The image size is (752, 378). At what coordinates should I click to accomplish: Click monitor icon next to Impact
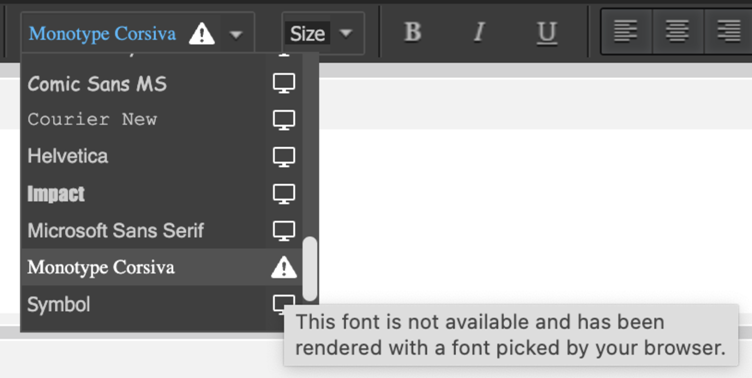(x=284, y=194)
